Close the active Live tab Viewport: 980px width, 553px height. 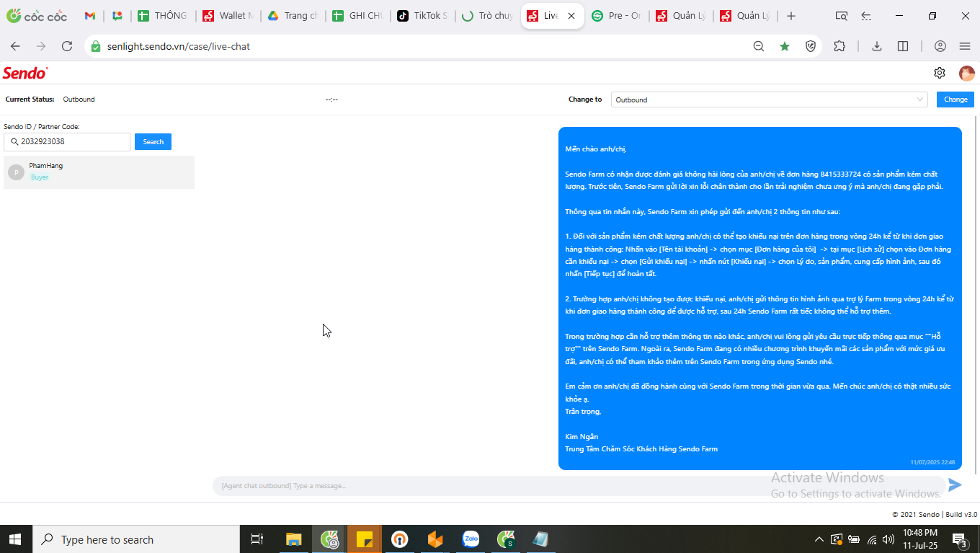pyautogui.click(x=571, y=16)
